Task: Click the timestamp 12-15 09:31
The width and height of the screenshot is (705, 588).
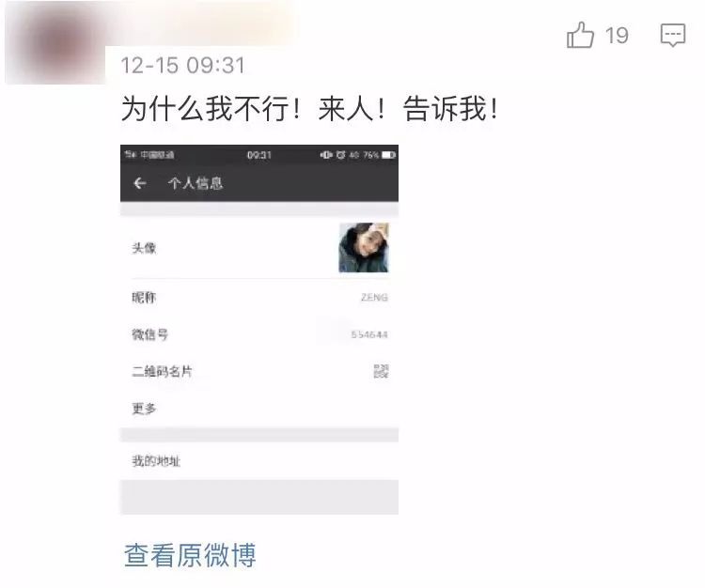Action: coord(183,66)
